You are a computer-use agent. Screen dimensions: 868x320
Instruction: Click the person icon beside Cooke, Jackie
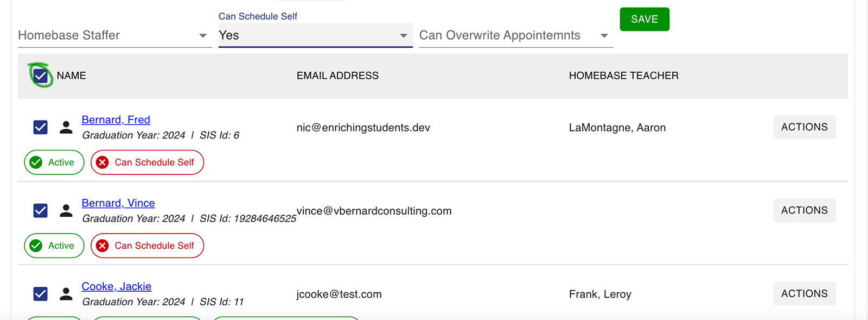[x=66, y=294]
